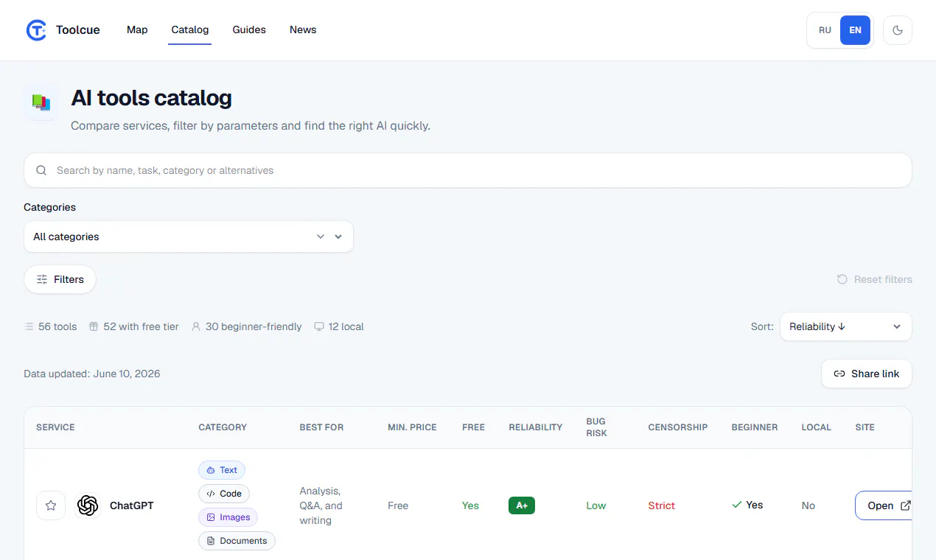The width and height of the screenshot is (936, 560).
Task: Click the Sort: label
Action: click(x=762, y=326)
